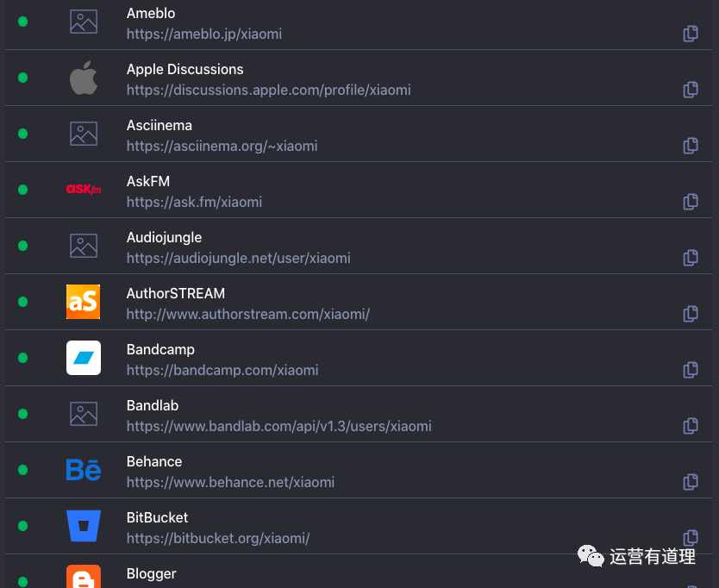Copy the Behance profile link
This screenshot has width=719, height=588.
tap(691, 482)
